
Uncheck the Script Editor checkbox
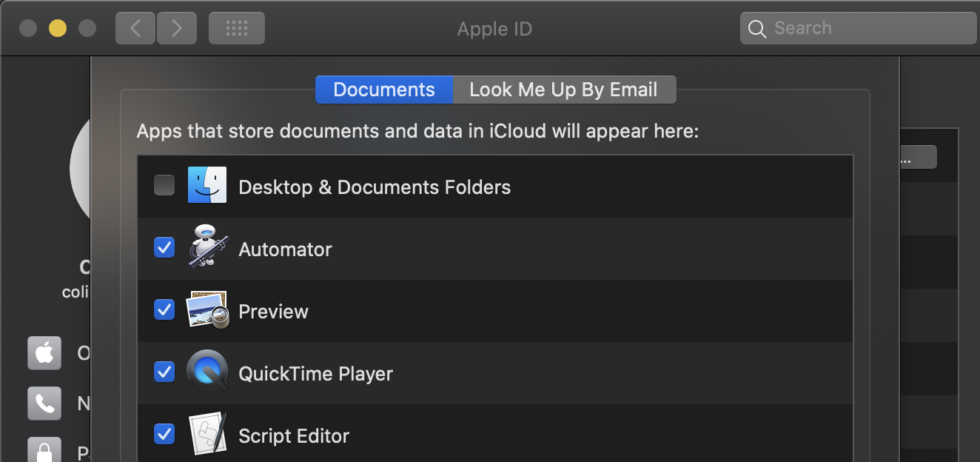click(164, 434)
